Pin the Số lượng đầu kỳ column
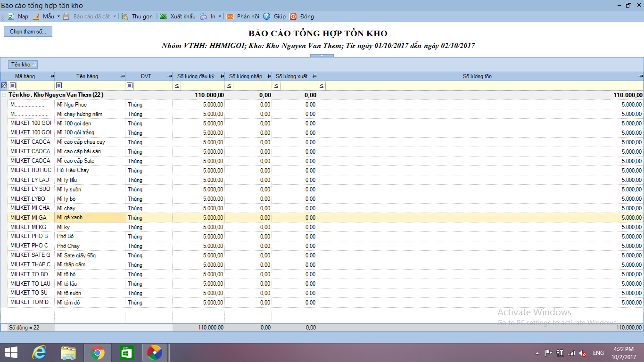Image resolution: width=644 pixels, height=362 pixels. click(222, 76)
